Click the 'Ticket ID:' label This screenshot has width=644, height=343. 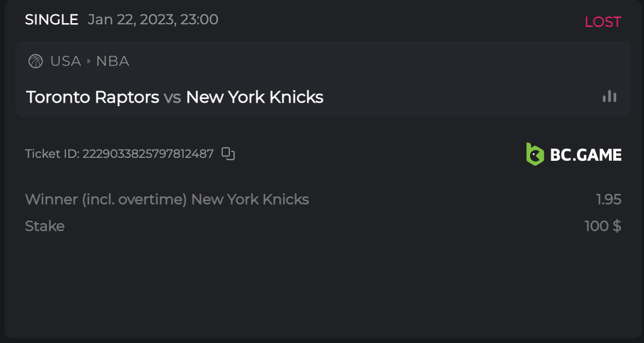click(52, 154)
